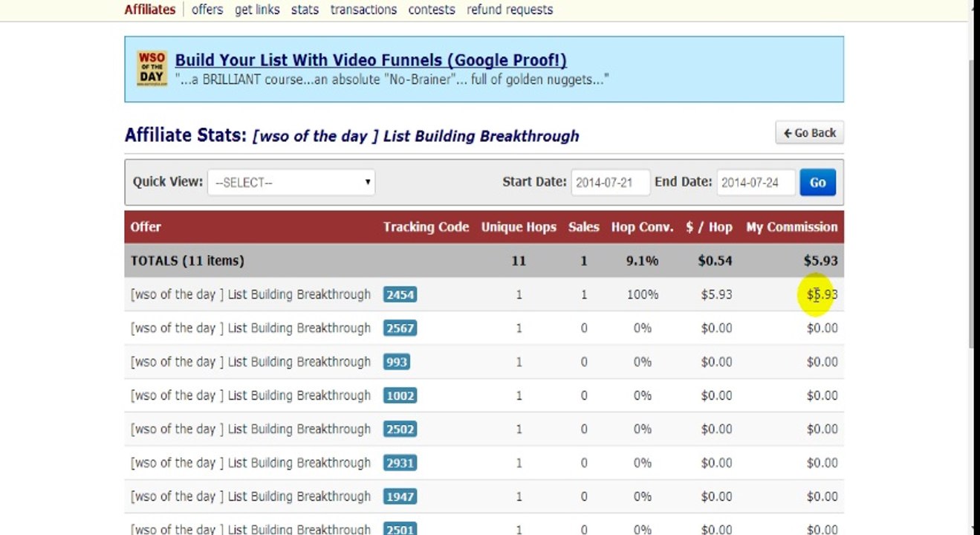The height and width of the screenshot is (535, 980).
Task: Select tracking code badge 2931
Action: click(x=400, y=463)
